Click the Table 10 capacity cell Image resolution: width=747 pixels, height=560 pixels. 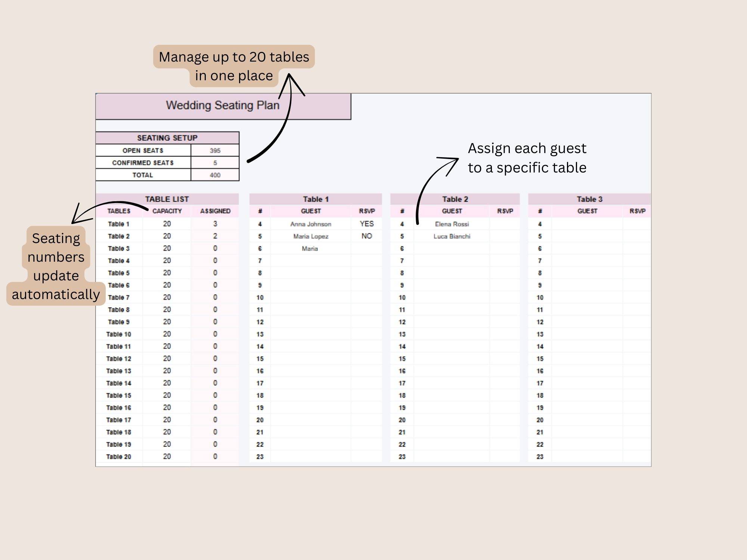[167, 334]
